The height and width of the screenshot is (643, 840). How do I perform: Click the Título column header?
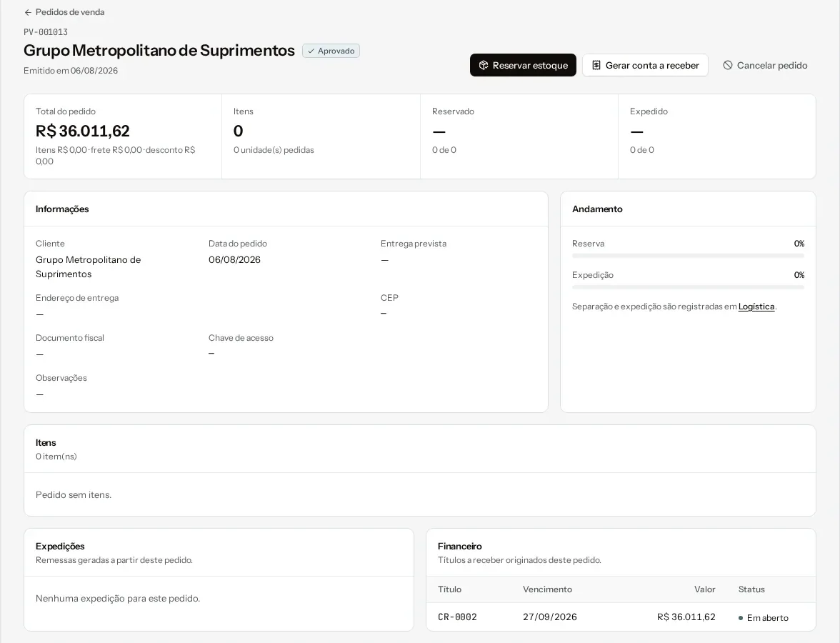(x=449, y=589)
